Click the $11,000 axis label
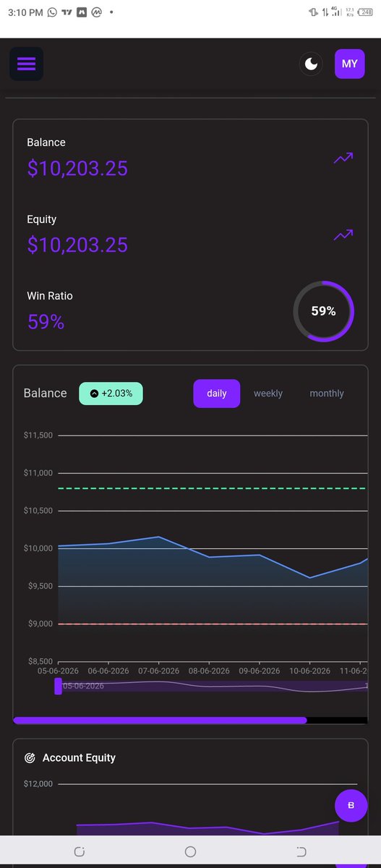 click(x=38, y=473)
